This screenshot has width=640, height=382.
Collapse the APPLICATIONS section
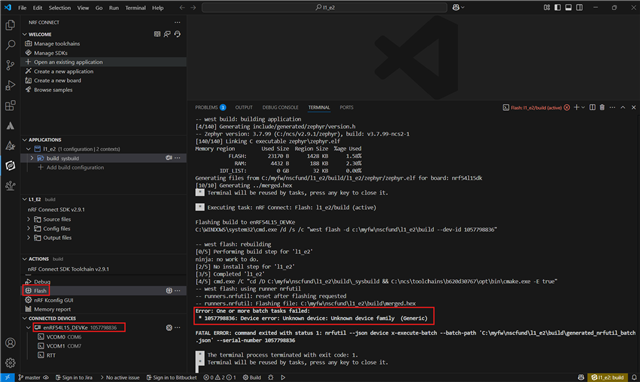click(x=24, y=140)
